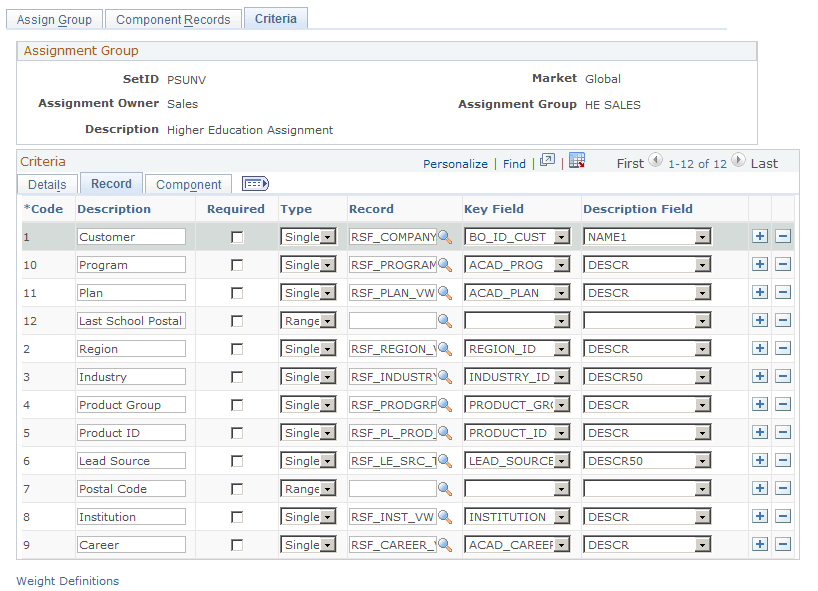
Task: Click the previous-rows arrow near First
Action: 657,161
